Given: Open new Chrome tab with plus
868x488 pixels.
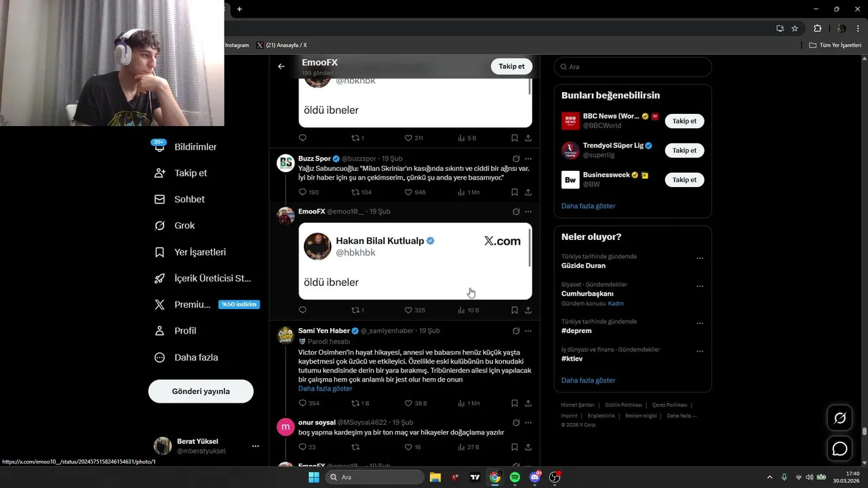Looking at the screenshot, I should click(x=239, y=9).
